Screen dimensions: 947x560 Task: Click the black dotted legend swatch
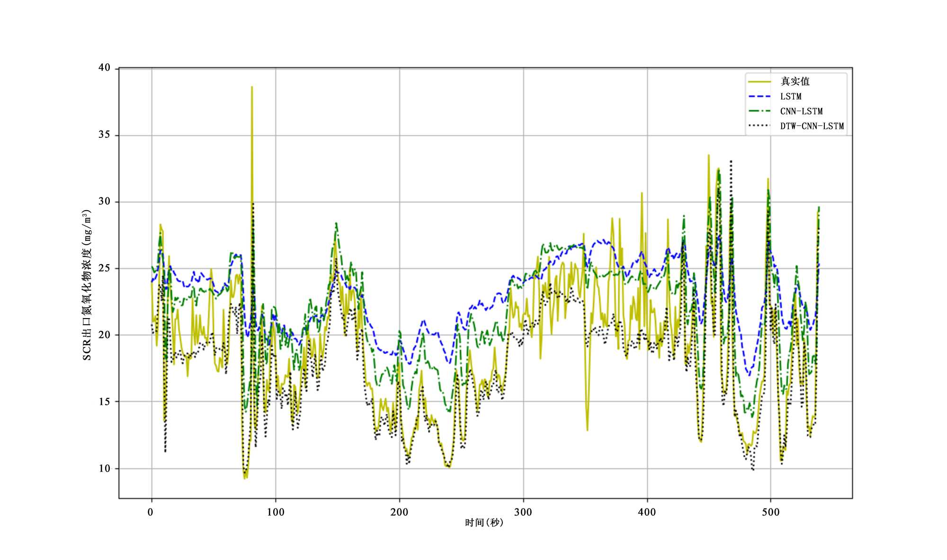pos(759,126)
